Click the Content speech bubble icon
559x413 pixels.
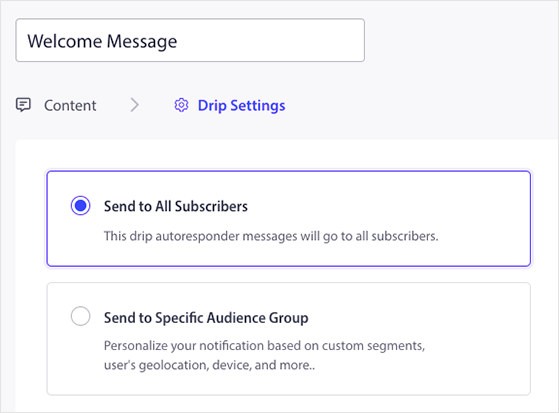click(23, 105)
